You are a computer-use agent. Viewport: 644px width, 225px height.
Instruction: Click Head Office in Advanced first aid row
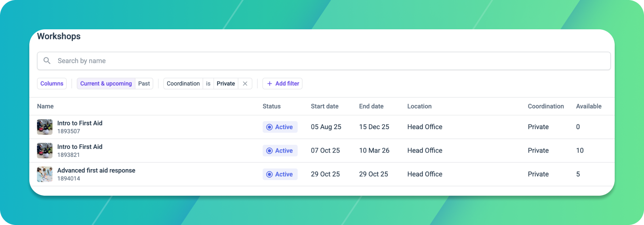[425, 174]
